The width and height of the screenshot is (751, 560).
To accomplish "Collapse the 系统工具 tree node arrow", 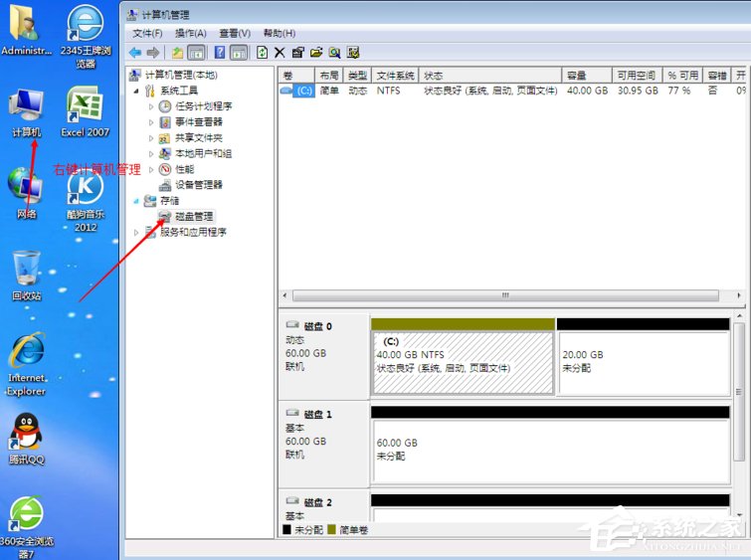I will click(136, 91).
